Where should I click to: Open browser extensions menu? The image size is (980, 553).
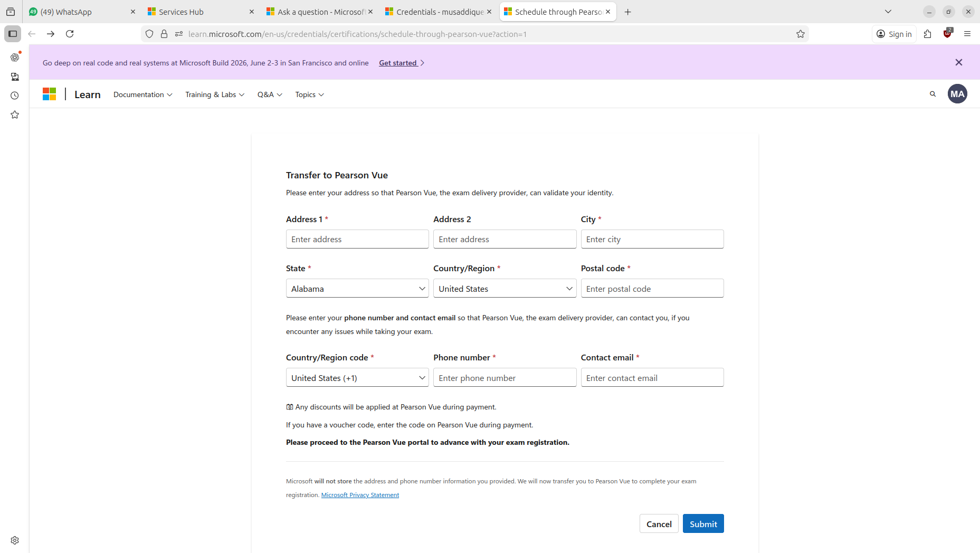[928, 34]
